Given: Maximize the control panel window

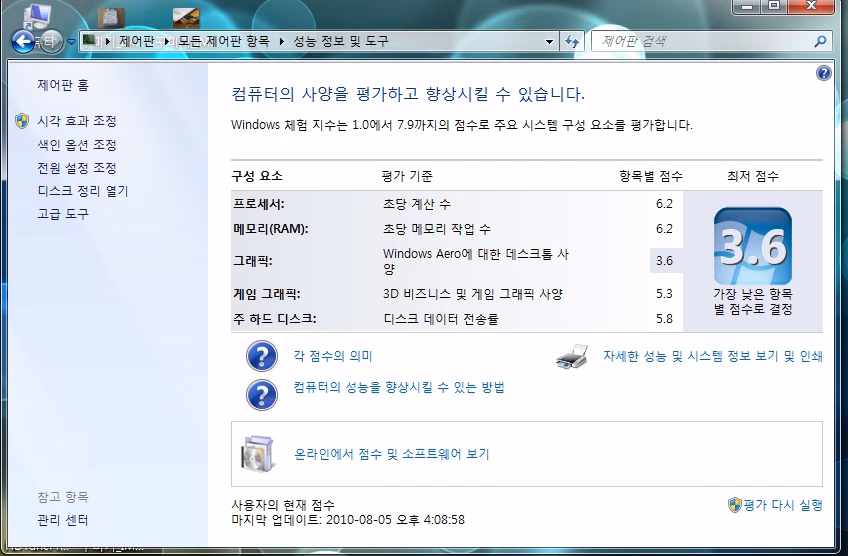Looking at the screenshot, I should tap(774, 6).
